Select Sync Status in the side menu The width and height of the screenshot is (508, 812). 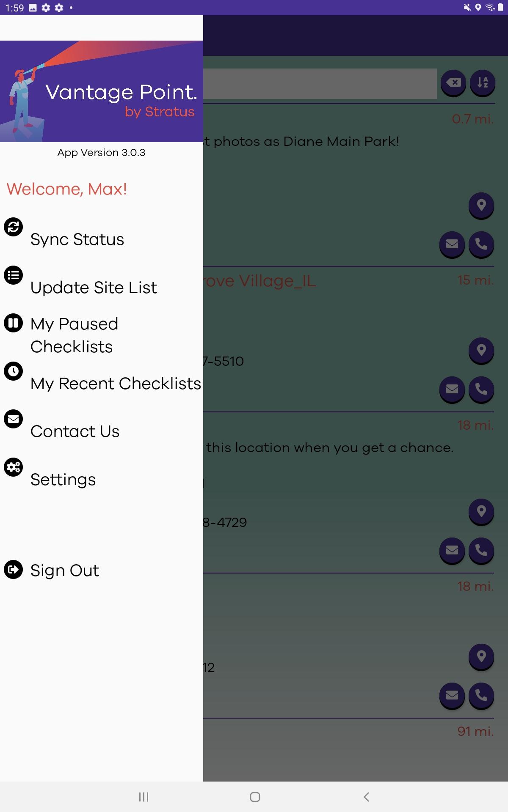point(77,239)
